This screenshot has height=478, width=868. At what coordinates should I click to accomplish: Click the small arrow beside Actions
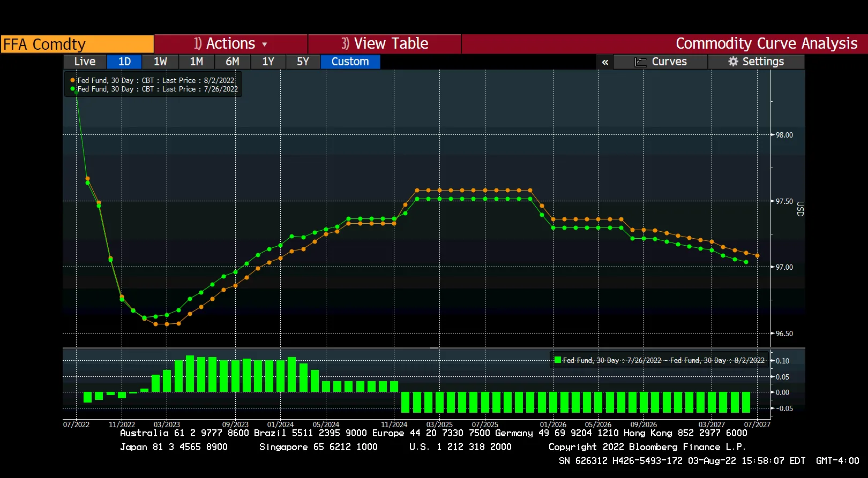265,44
